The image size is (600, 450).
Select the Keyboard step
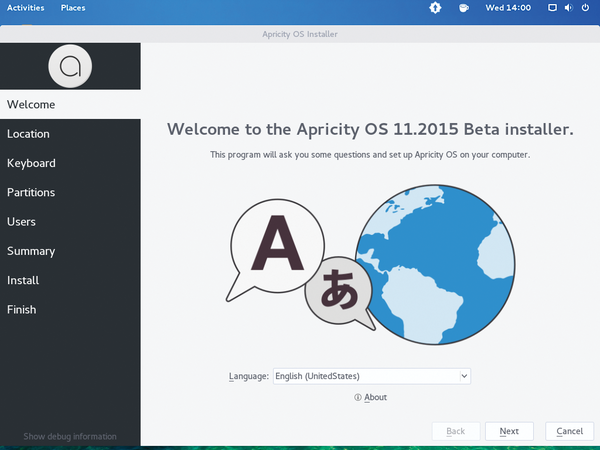pyautogui.click(x=70, y=163)
